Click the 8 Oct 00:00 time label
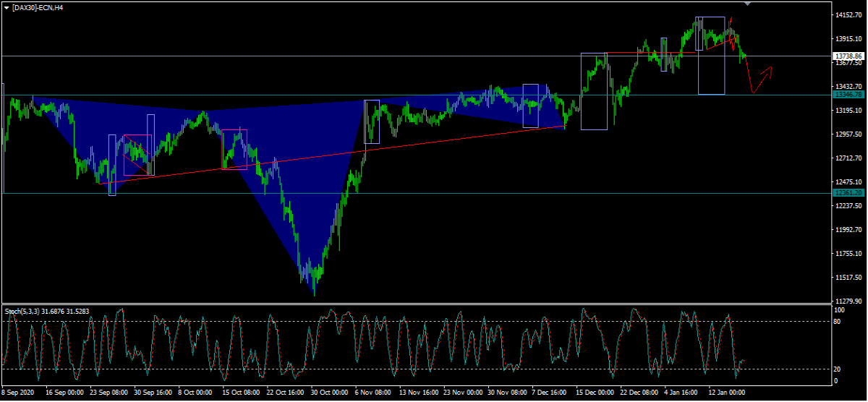 click(x=195, y=392)
